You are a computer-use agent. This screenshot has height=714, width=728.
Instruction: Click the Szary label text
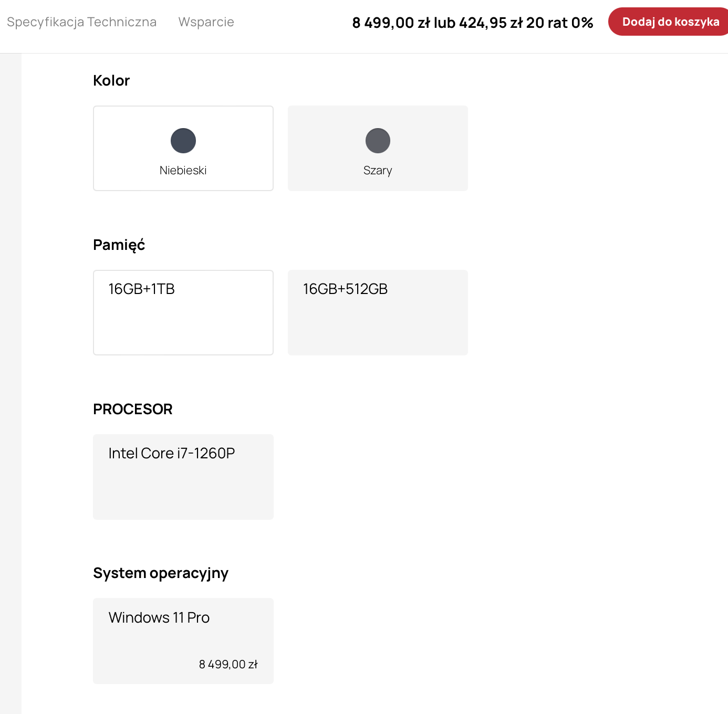point(378,171)
